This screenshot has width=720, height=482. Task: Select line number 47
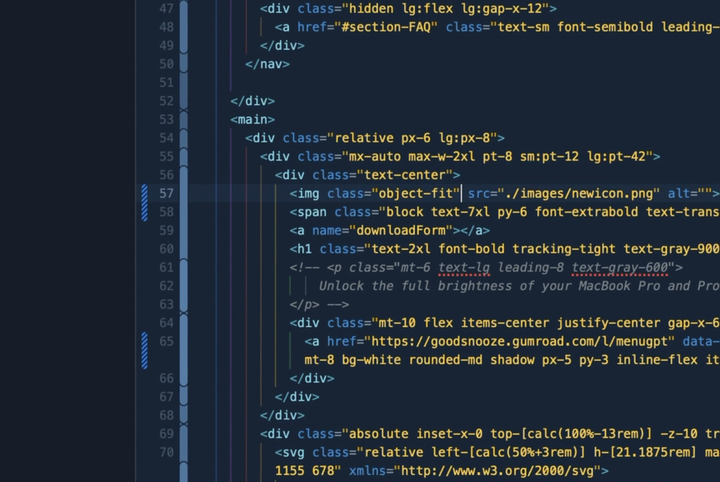(x=166, y=9)
